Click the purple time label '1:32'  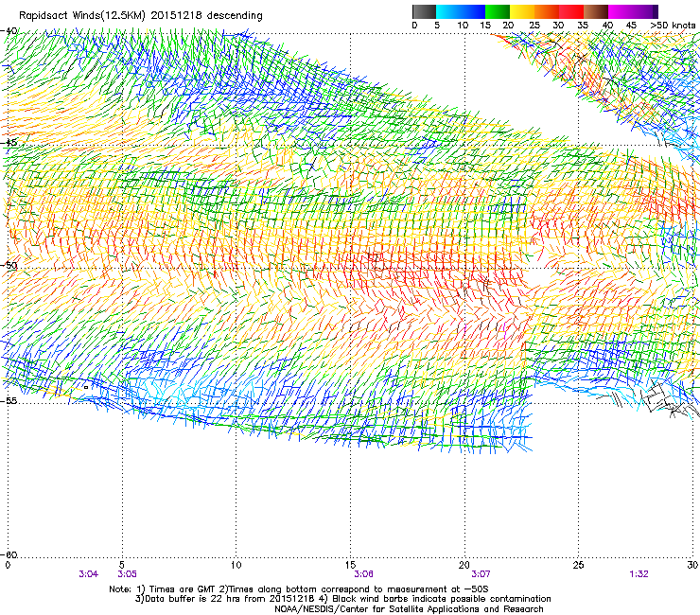[639, 574]
